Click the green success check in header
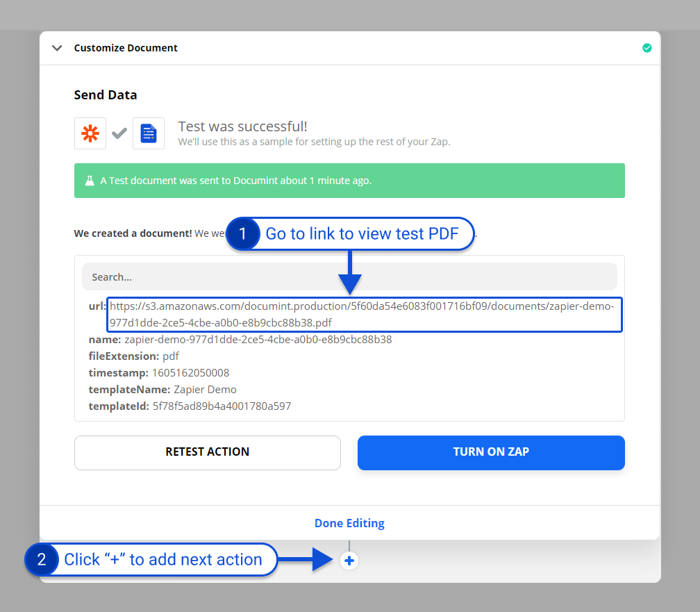The image size is (700, 612). (647, 48)
